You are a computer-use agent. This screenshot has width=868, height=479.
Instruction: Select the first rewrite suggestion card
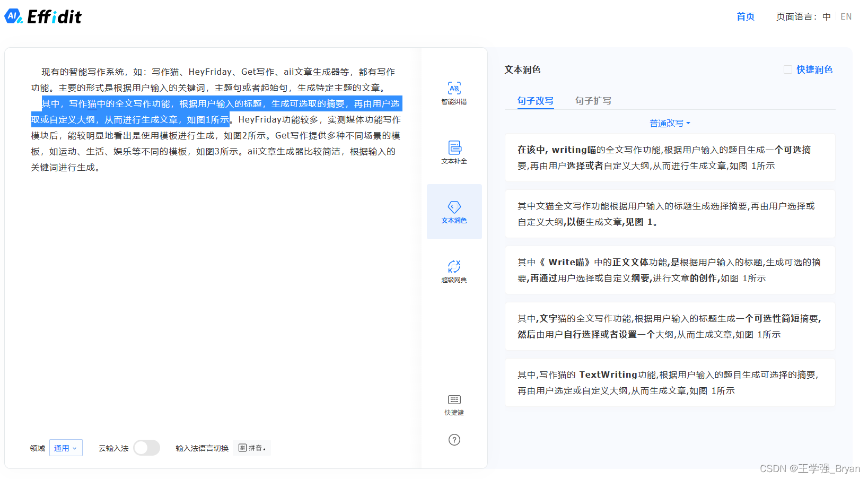click(670, 157)
